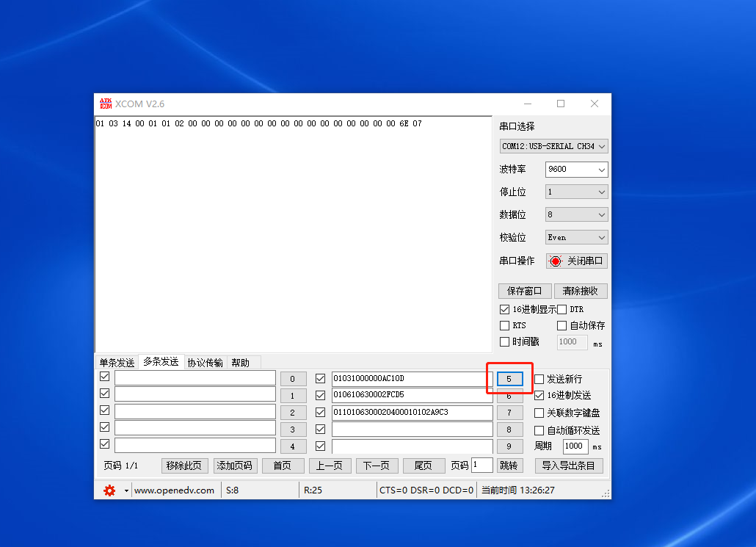Click the 当前时间 13:26:27 status text

(x=518, y=490)
